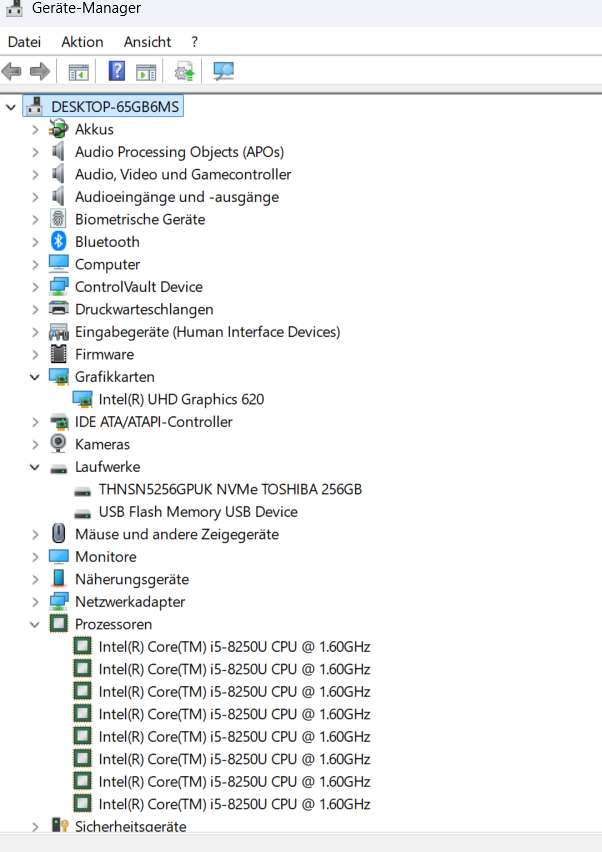Screen dimensions: 602x852
Task: Expand the Kameras category
Action: (x=35, y=444)
